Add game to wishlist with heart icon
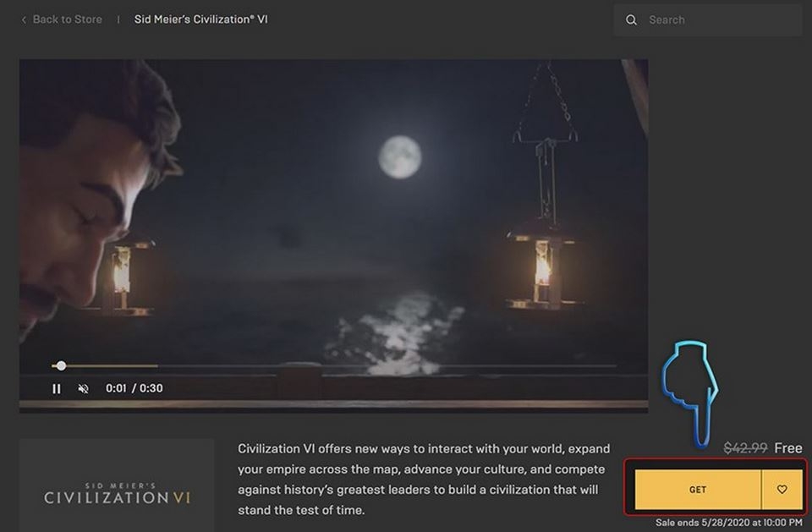Image resolution: width=812 pixels, height=532 pixels. point(782,490)
